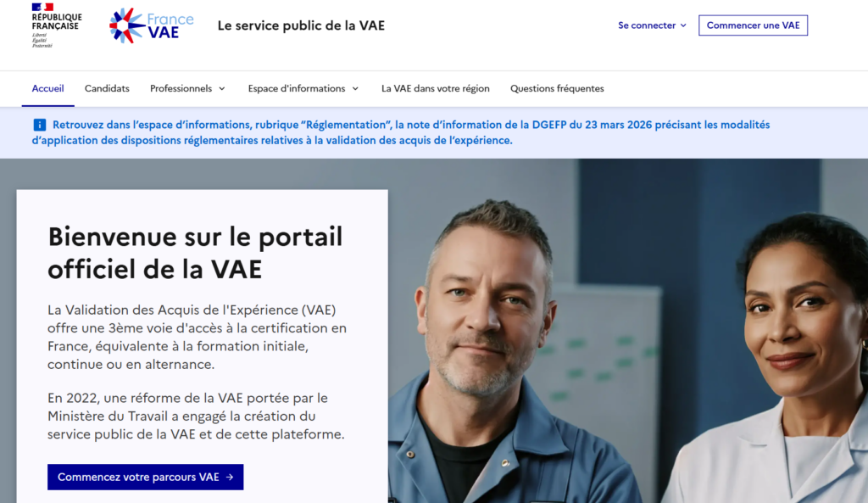Open the Candidats menu item
Image resolution: width=868 pixels, height=503 pixels.
coord(107,88)
